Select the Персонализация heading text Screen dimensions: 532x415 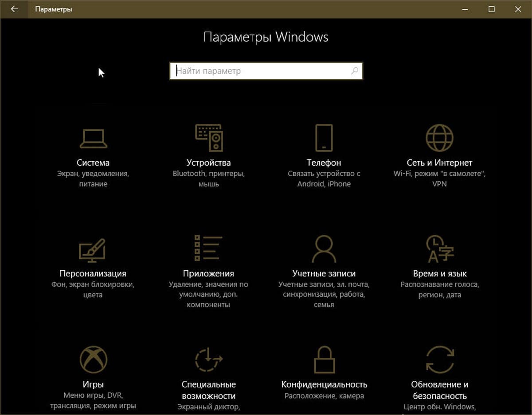pyautogui.click(x=93, y=274)
